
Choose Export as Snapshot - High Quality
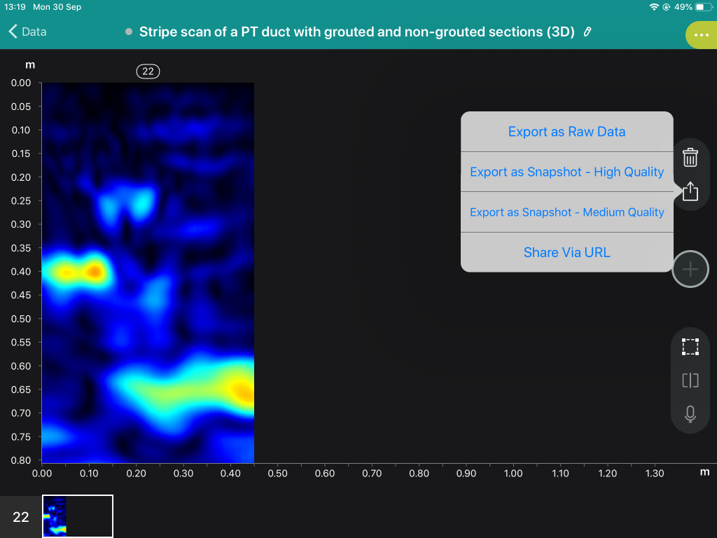click(567, 172)
